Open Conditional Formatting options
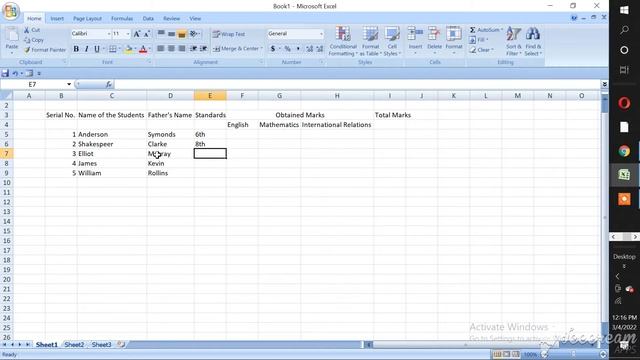 pos(343,41)
